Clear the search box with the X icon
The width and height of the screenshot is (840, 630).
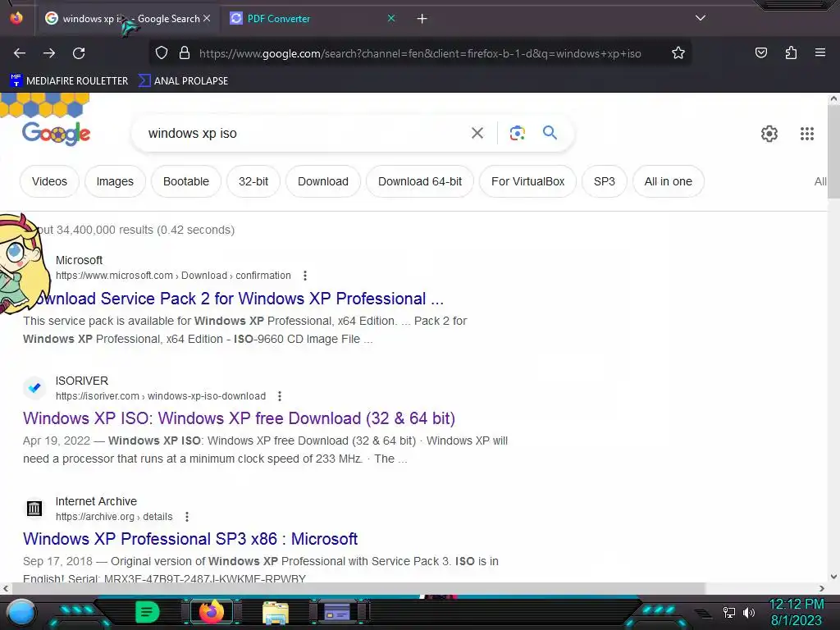(x=477, y=133)
